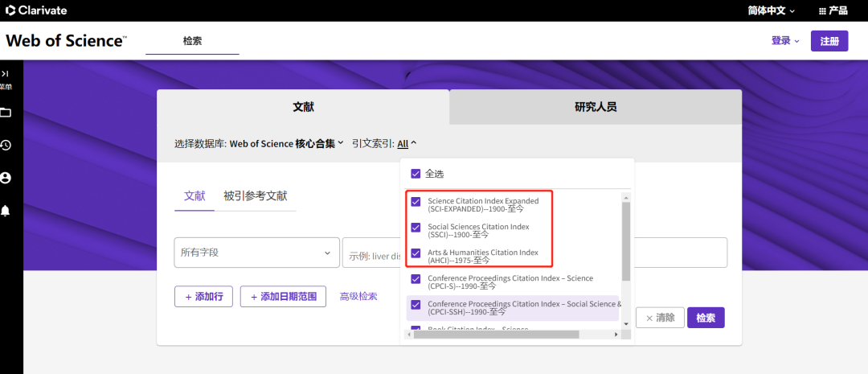Select the 被引参考文献 sub-tab

(x=256, y=195)
